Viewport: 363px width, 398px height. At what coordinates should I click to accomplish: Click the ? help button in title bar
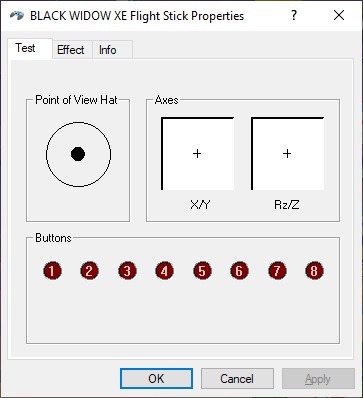[x=294, y=15]
